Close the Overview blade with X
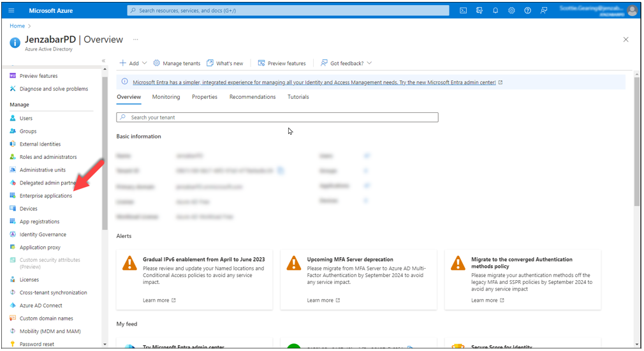Screen dimensions: 644x351 [626, 40]
